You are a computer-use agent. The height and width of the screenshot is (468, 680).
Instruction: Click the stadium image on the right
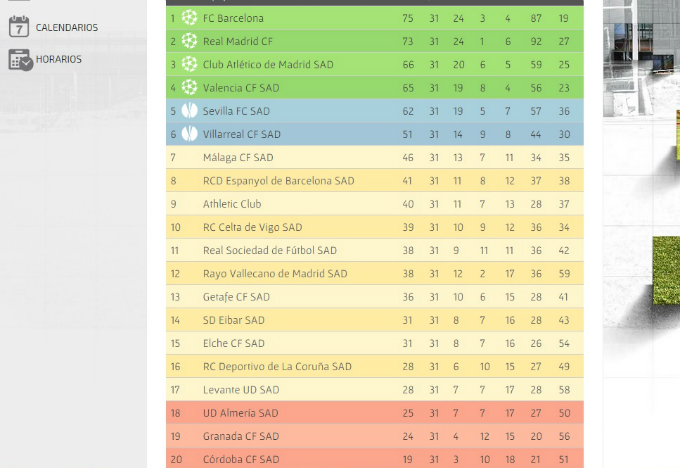[x=641, y=58]
